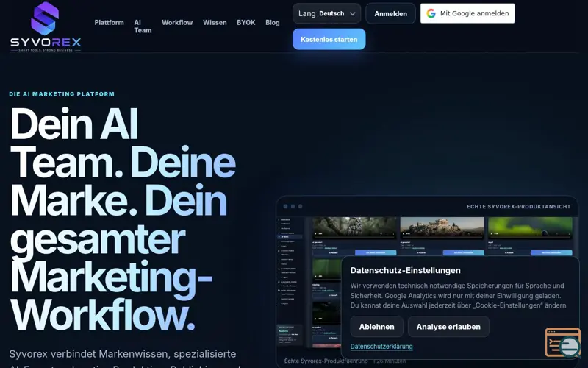Screen dimensions: 588x368
Task: Click the Google G icon
Action: (x=431, y=13)
